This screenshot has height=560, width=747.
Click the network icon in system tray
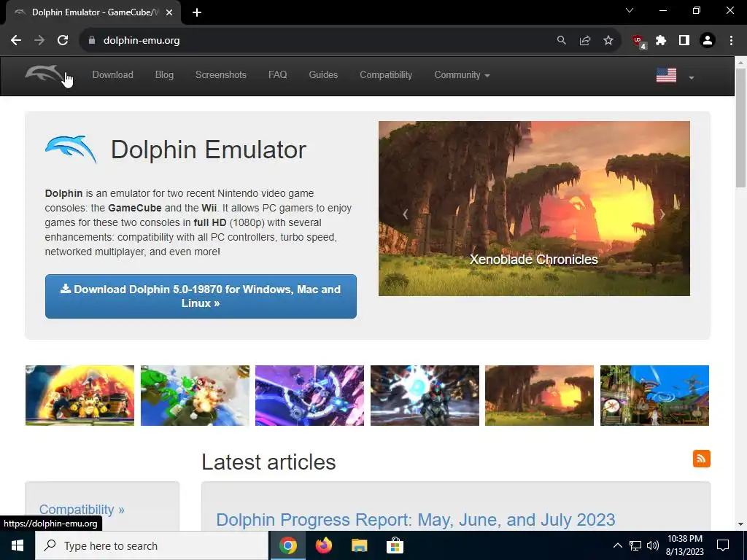[635, 545]
